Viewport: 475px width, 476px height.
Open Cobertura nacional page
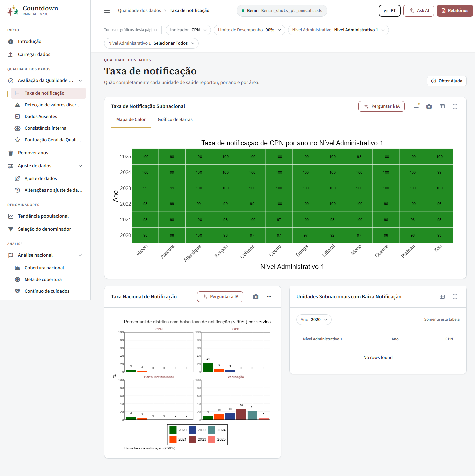(x=48, y=268)
